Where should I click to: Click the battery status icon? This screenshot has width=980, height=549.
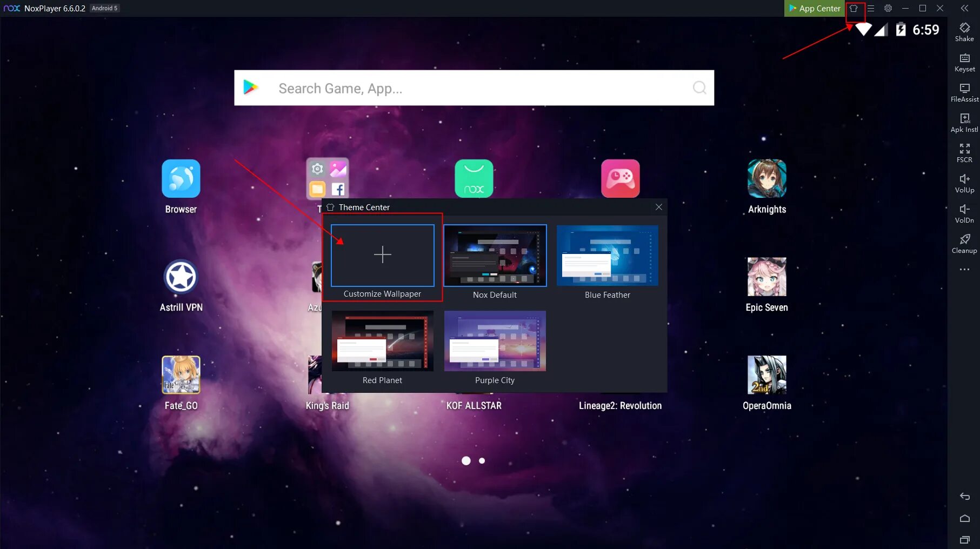[901, 29]
